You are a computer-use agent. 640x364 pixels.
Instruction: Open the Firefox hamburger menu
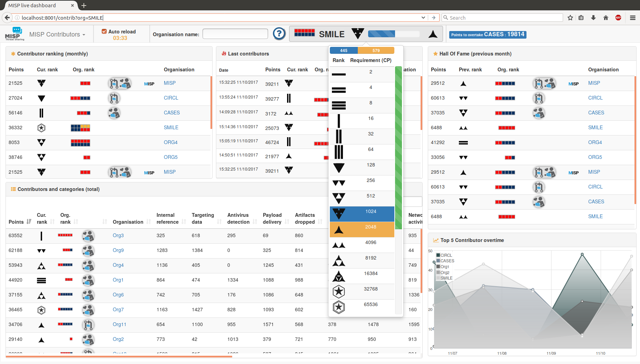point(633,17)
